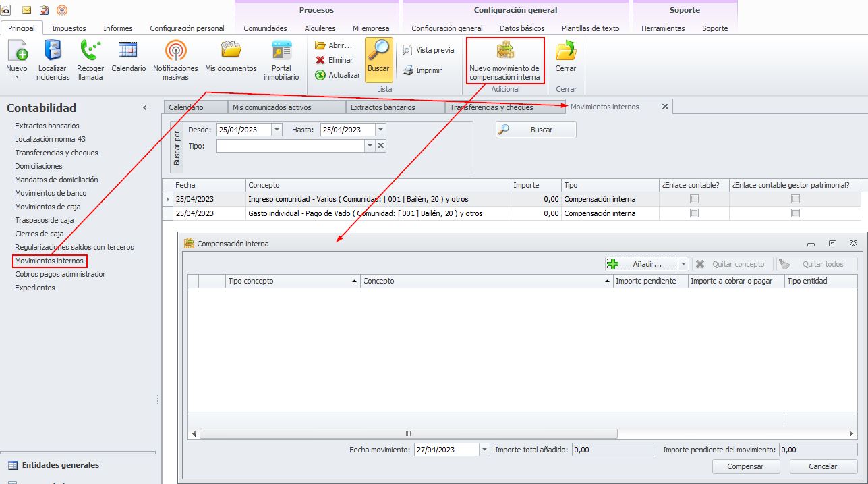The height and width of the screenshot is (484, 868).
Task: Click the Desde date field
Action: click(x=243, y=130)
